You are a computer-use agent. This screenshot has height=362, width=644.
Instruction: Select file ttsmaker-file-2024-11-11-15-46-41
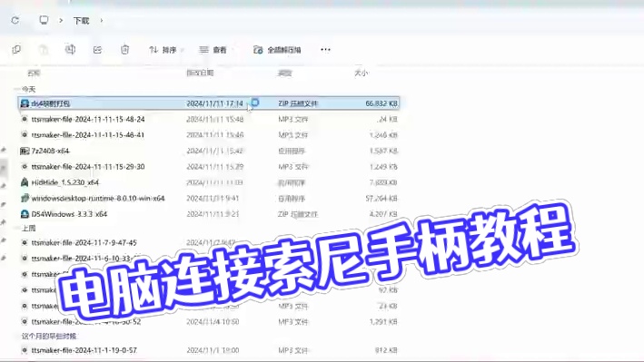click(x=88, y=135)
